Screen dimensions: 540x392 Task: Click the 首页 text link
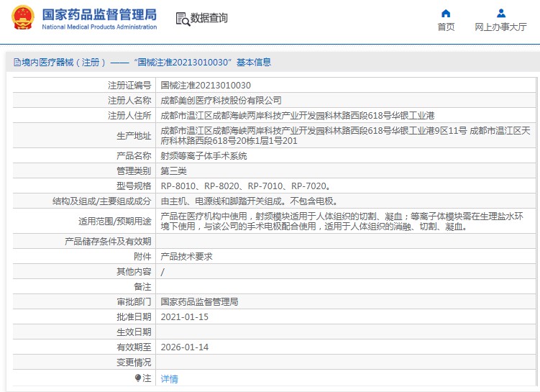point(446,27)
